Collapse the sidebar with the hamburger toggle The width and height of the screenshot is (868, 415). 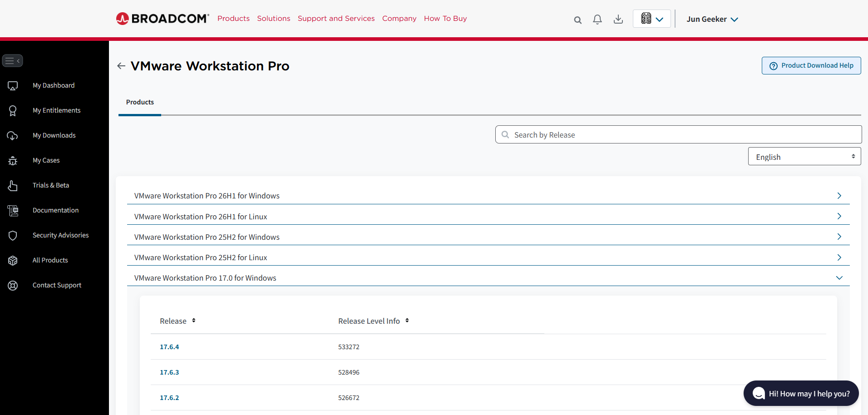click(x=12, y=60)
